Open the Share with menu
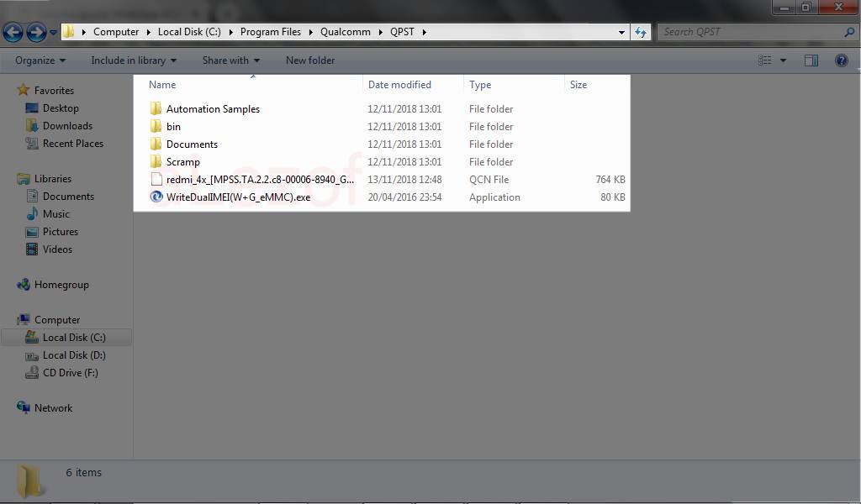The width and height of the screenshot is (861, 504). pyautogui.click(x=230, y=60)
